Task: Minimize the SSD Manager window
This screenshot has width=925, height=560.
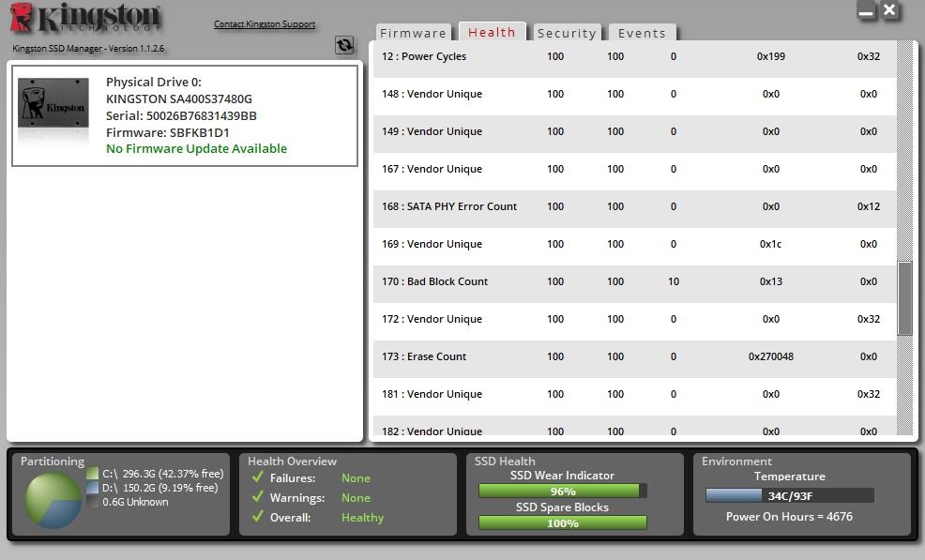Action: click(866, 10)
